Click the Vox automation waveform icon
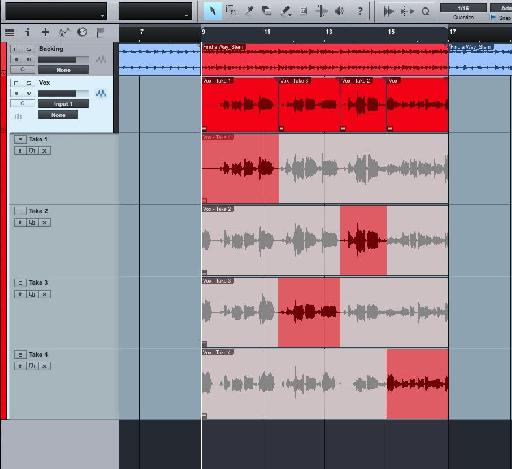Screen dimensions: 512x469 click(x=101, y=93)
